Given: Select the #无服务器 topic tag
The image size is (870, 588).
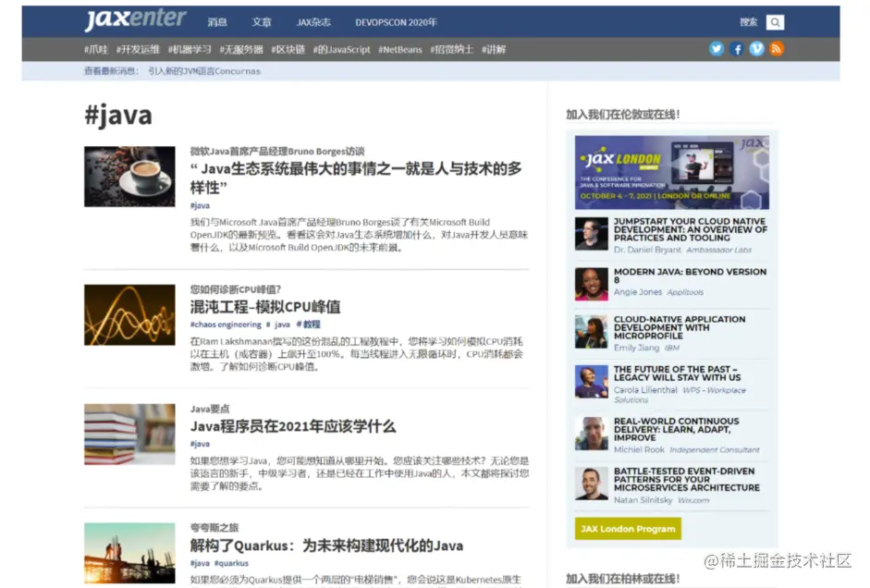Looking at the screenshot, I should click(x=241, y=49).
